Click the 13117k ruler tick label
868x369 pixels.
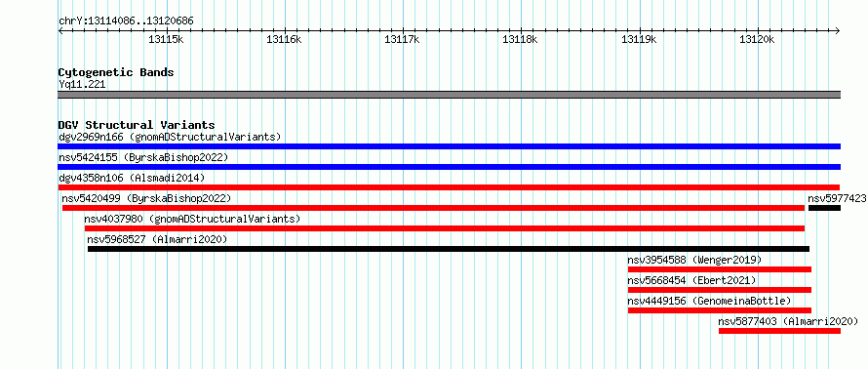click(402, 39)
